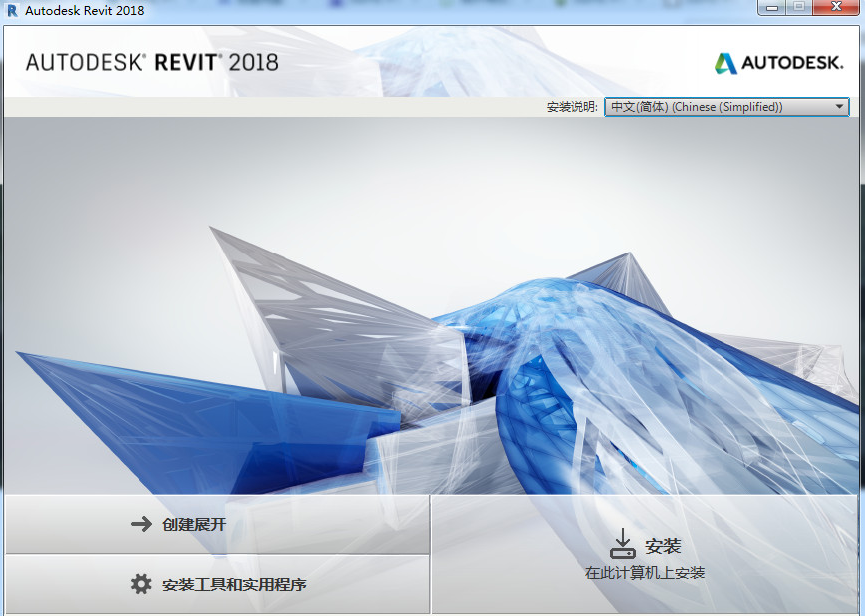
Task: Click 安装 在此计算机上安装 button
Action: (645, 555)
